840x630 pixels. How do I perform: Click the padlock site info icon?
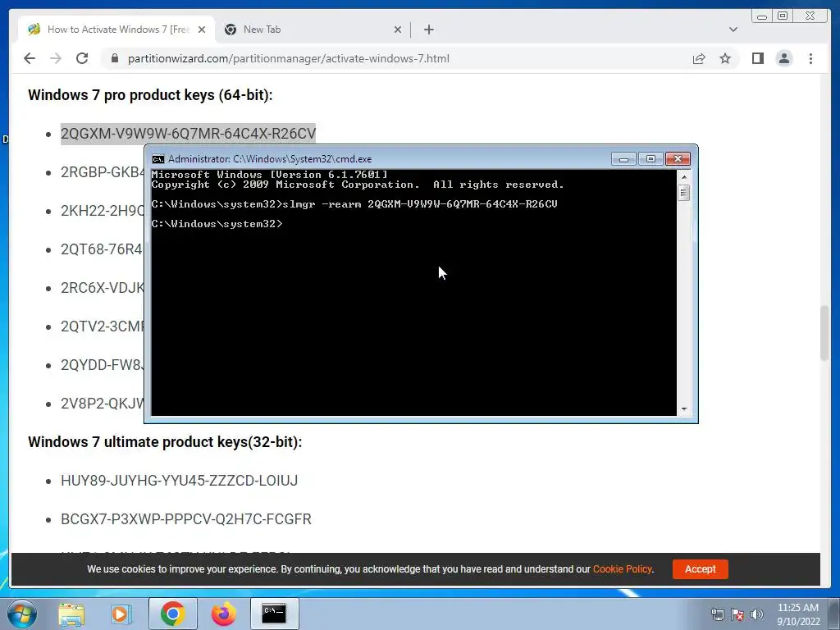pyautogui.click(x=115, y=58)
